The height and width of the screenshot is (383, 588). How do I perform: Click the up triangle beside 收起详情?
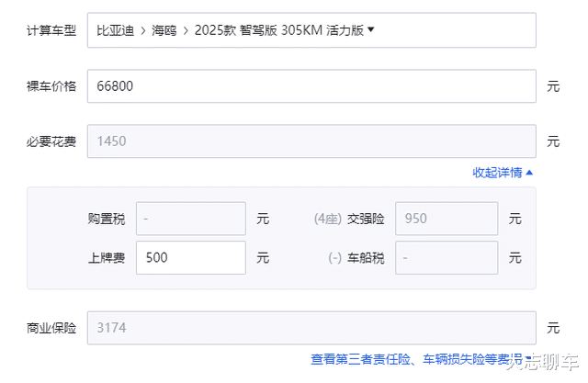(x=529, y=172)
